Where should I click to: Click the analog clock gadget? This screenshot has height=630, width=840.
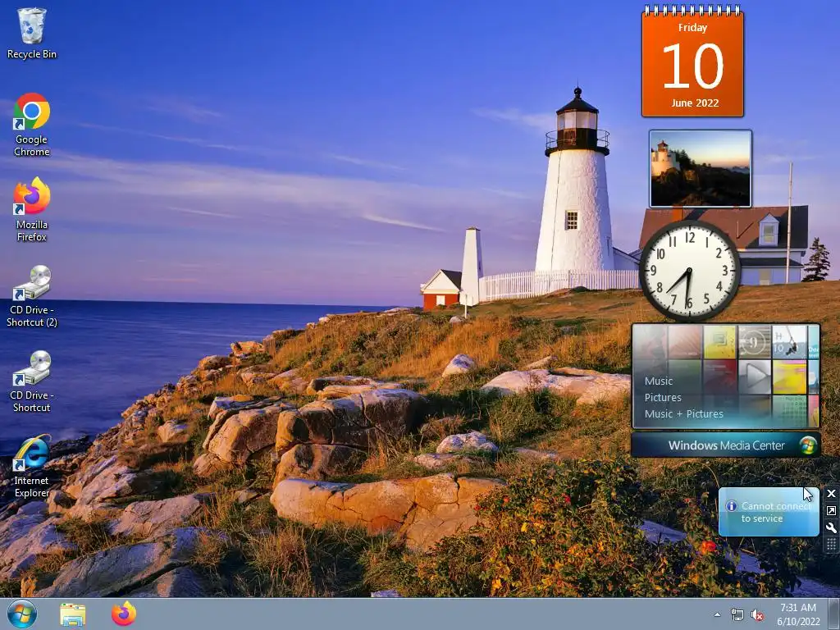[x=689, y=271]
